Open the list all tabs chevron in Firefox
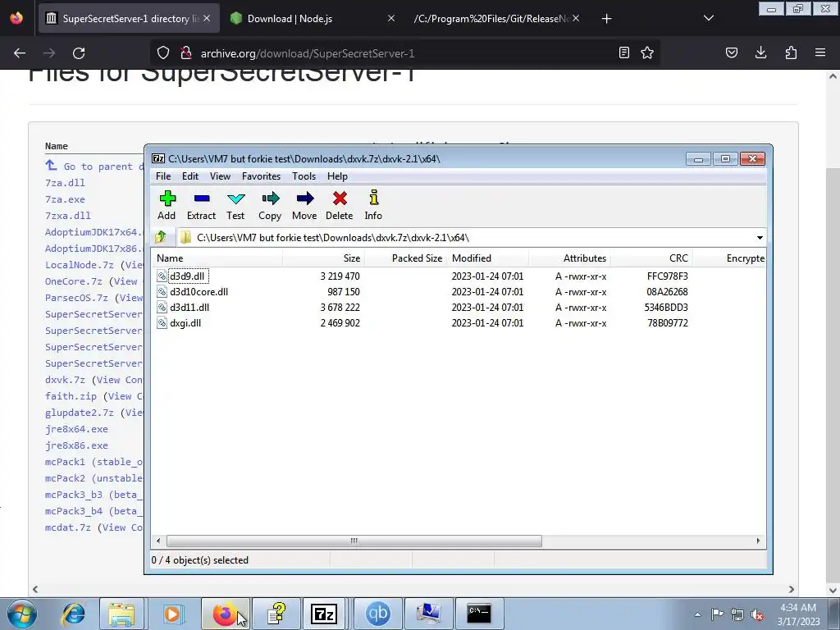This screenshot has height=630, width=840. click(x=708, y=18)
